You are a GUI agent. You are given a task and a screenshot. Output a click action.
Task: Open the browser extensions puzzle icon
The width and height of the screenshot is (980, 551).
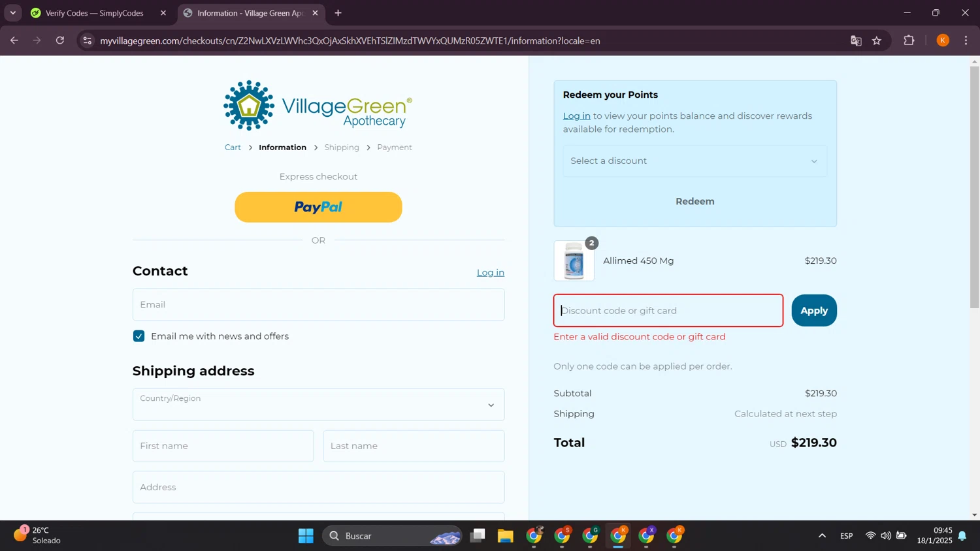(909, 40)
